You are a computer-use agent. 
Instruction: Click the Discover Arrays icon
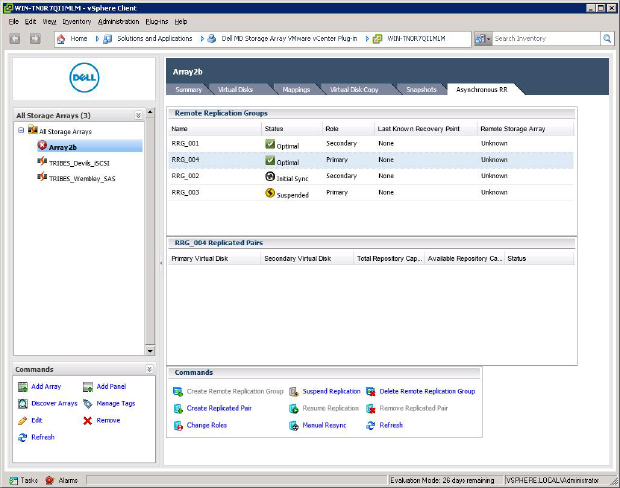click(22, 403)
